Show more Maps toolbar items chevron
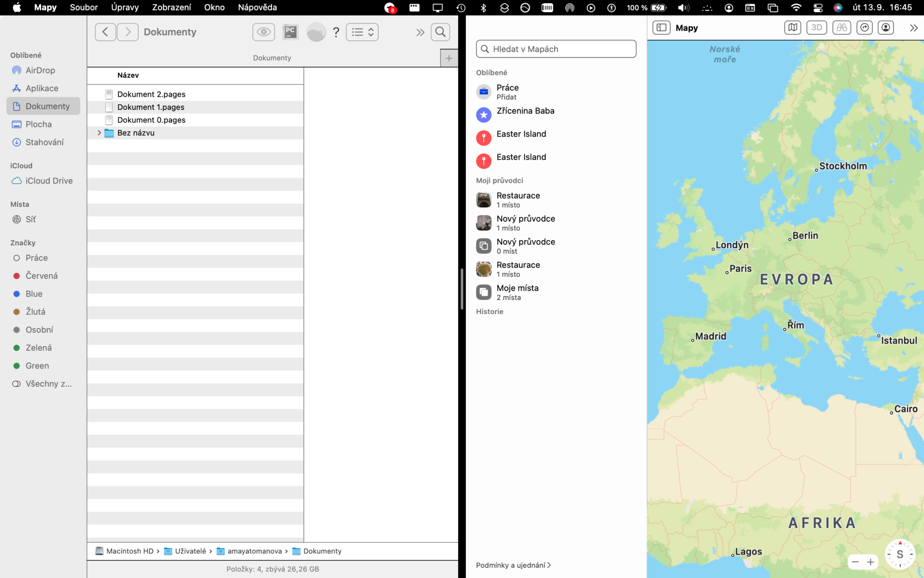 913,28
